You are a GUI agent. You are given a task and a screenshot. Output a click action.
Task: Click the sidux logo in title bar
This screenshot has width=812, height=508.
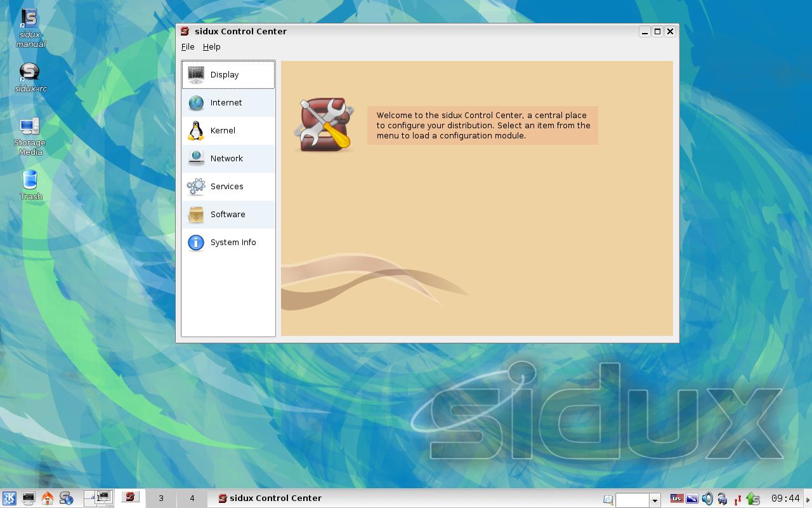tap(185, 31)
